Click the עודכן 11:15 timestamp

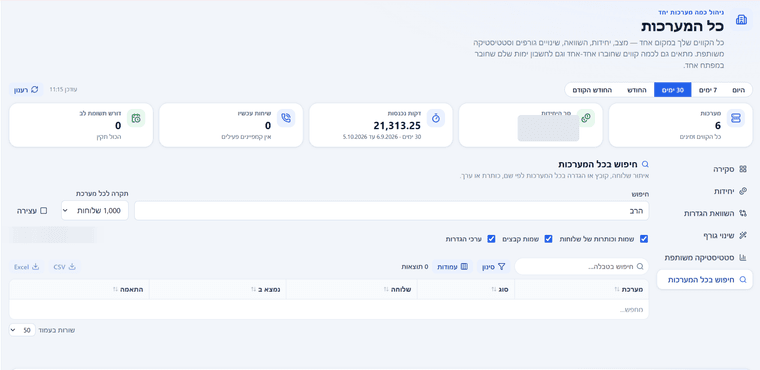pos(63,90)
